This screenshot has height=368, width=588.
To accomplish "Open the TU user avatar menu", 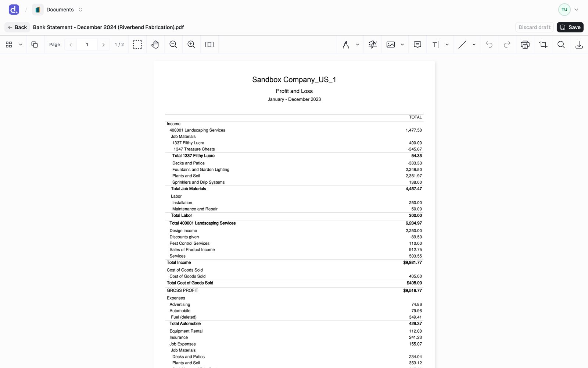I will tap(564, 10).
